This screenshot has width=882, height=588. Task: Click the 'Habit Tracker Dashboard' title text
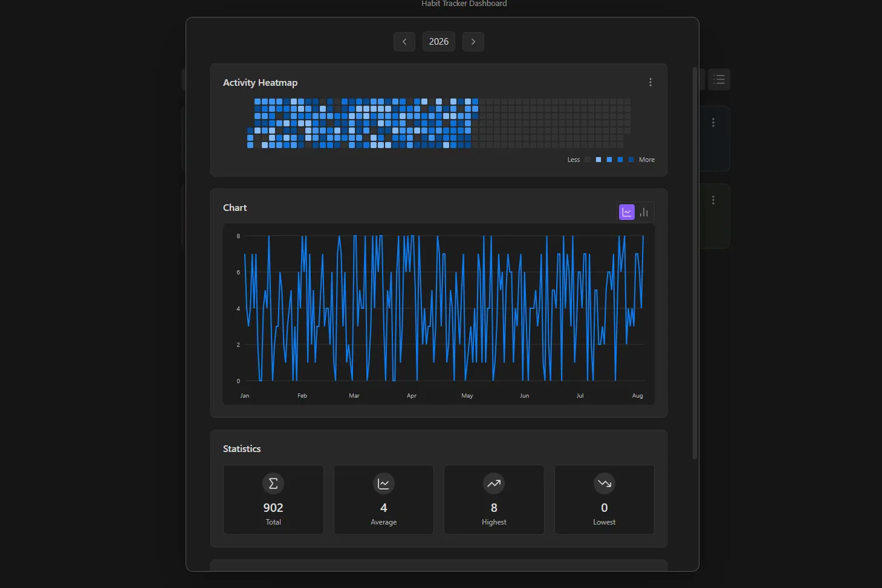click(464, 4)
